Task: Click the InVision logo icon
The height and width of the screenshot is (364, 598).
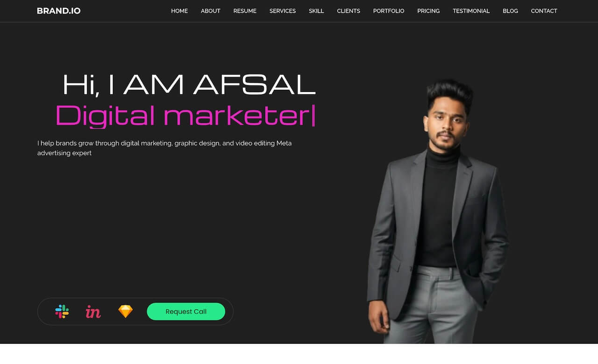Action: click(93, 312)
